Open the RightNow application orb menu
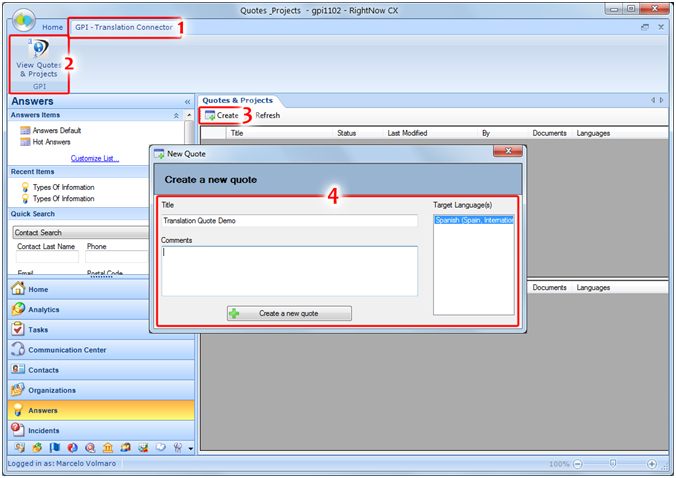 click(20, 19)
